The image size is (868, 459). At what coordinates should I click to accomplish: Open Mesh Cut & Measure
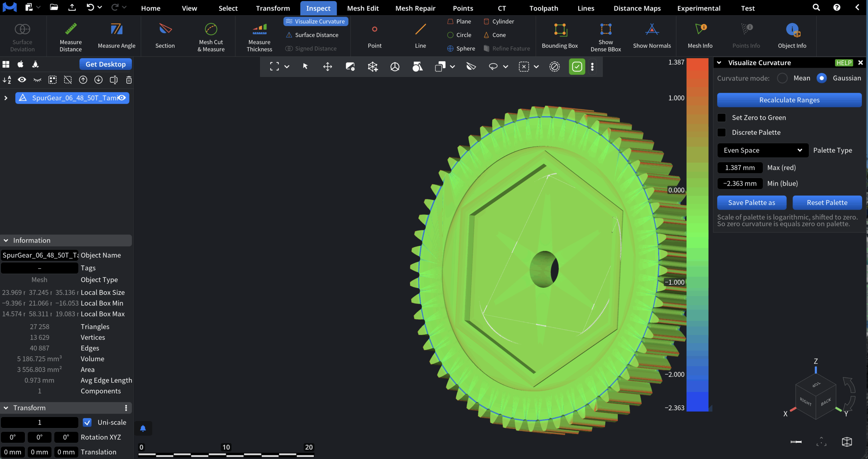tap(211, 36)
